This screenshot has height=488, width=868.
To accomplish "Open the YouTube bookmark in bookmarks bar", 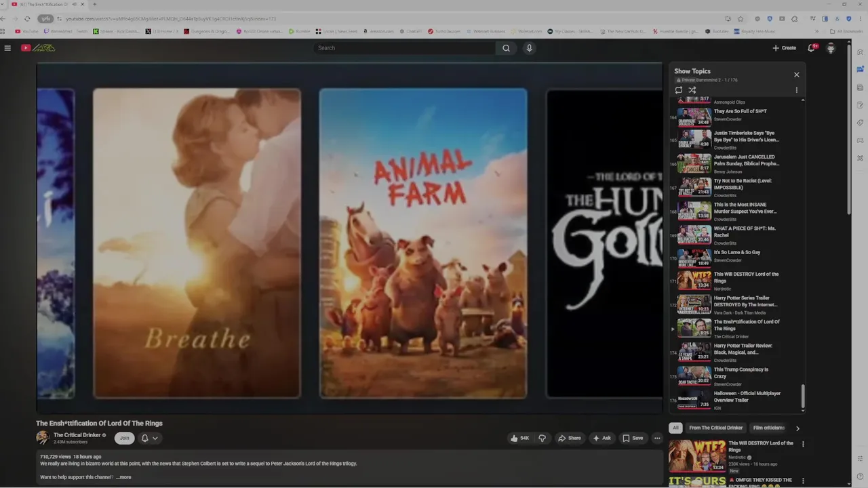I will (x=27, y=31).
